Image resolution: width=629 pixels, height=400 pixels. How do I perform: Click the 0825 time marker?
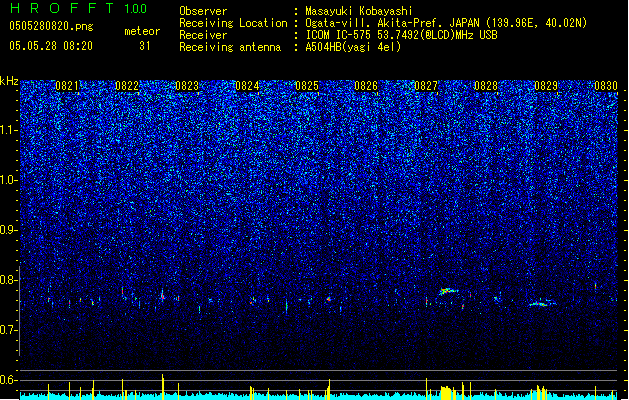point(306,86)
